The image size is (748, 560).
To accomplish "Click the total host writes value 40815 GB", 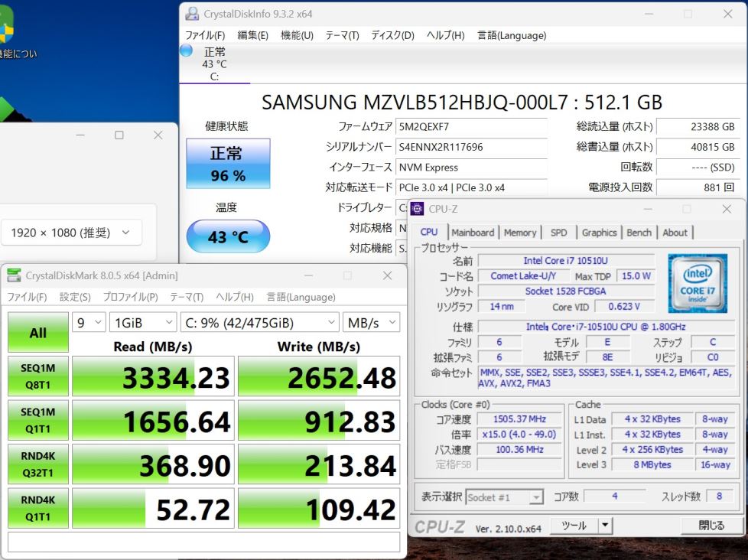I will pyautogui.click(x=698, y=147).
